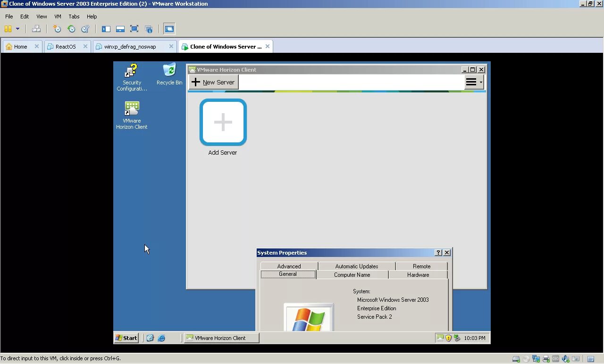Open the power options dropdown arrow

17,29
